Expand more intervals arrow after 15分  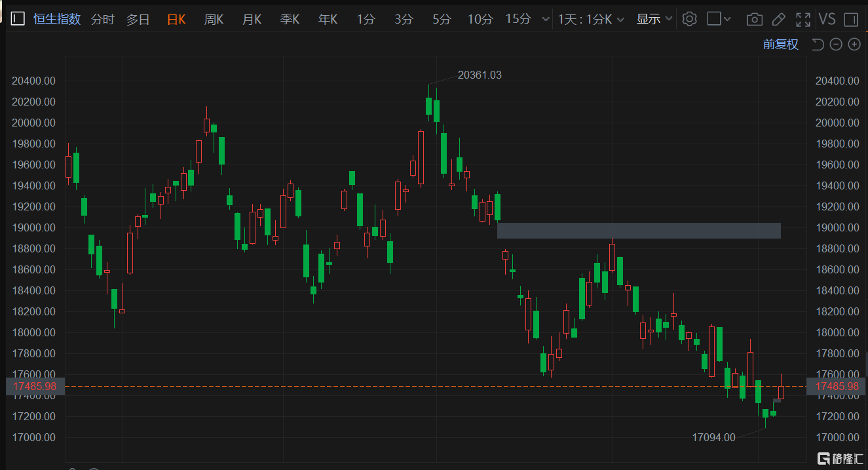pos(545,20)
